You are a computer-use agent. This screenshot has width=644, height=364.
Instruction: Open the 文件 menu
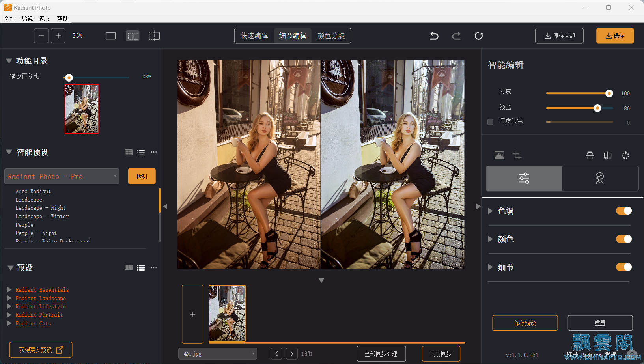(9, 19)
